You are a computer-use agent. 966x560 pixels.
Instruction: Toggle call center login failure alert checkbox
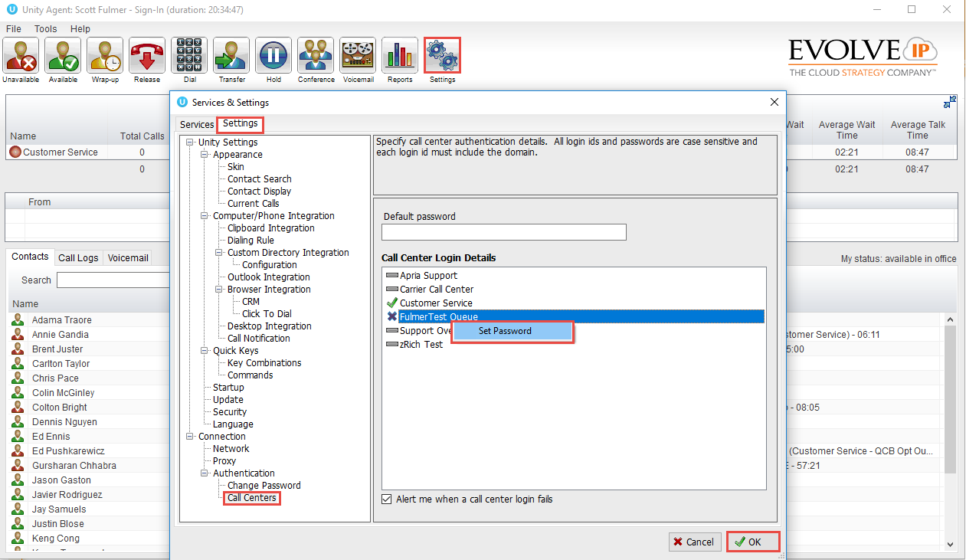coord(387,499)
